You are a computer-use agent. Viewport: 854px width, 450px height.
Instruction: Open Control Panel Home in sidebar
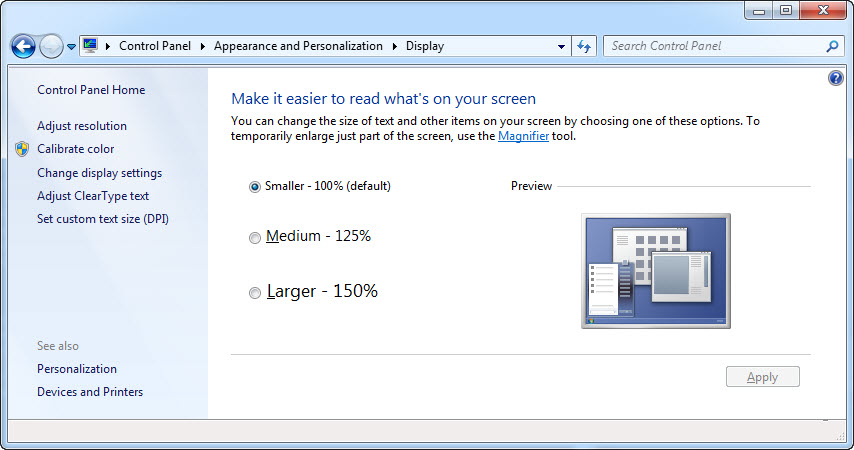point(91,90)
